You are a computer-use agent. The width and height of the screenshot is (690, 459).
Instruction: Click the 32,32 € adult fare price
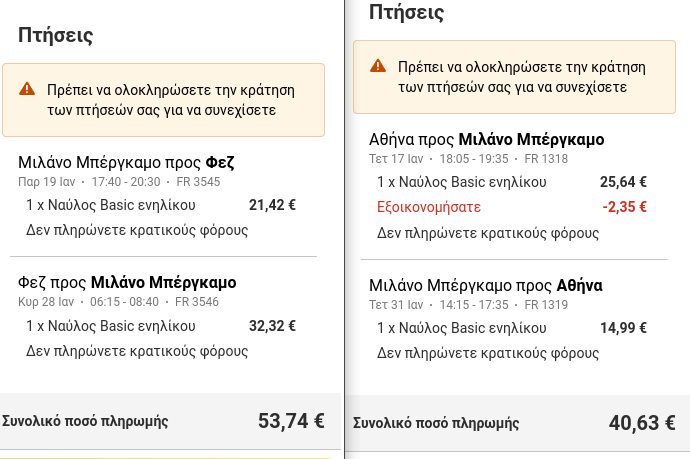click(x=272, y=326)
